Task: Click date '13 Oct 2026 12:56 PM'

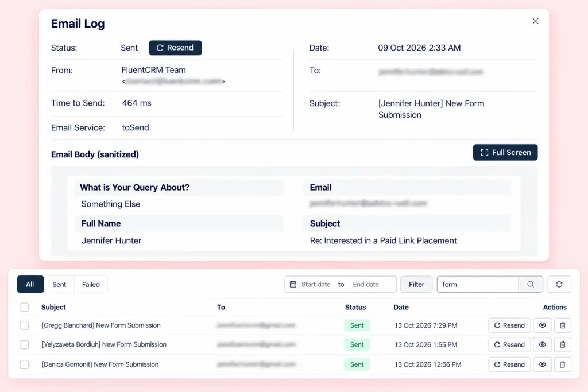Action: click(x=428, y=364)
